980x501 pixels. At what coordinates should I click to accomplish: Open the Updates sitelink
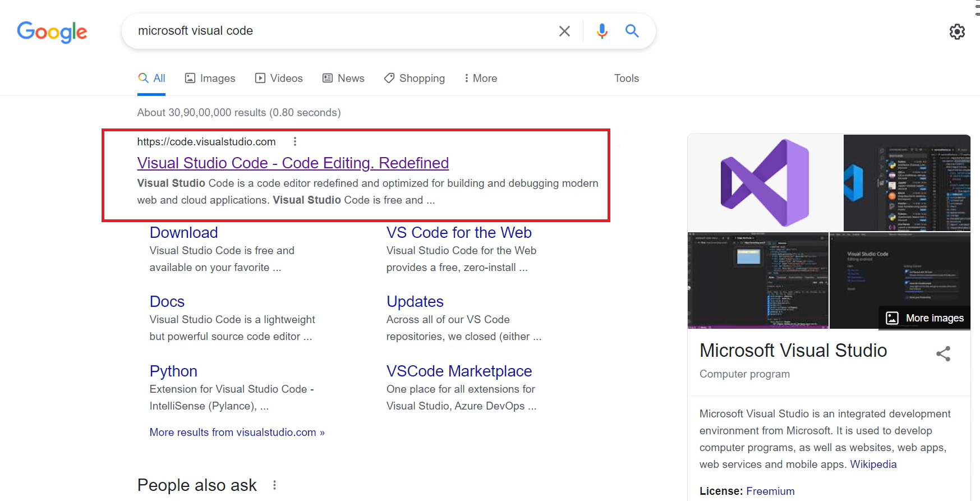[x=415, y=302]
